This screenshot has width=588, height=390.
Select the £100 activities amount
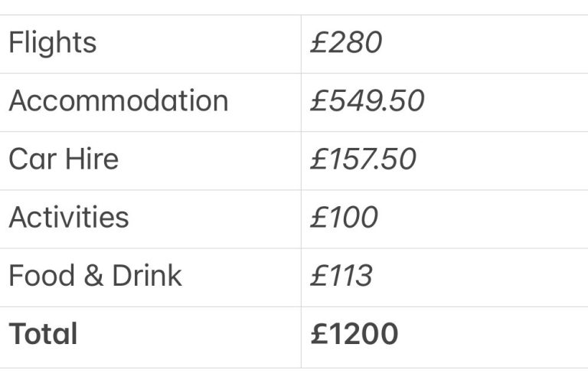coord(344,217)
